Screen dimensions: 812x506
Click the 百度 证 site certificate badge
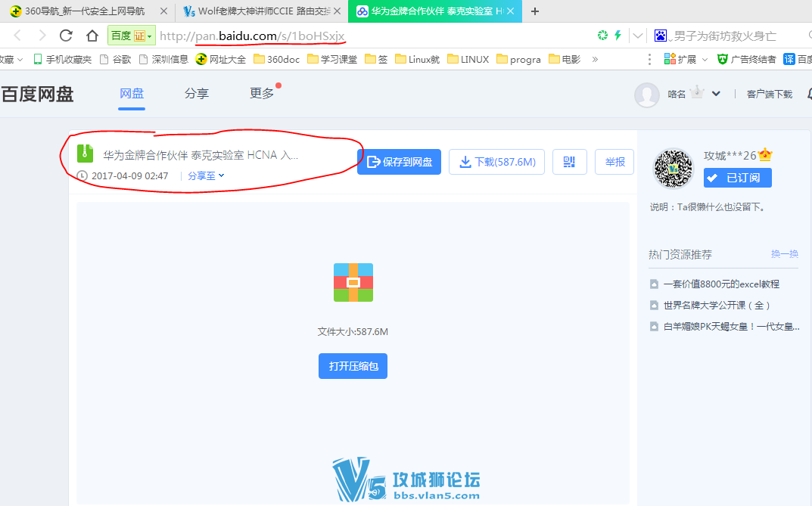[x=131, y=36]
